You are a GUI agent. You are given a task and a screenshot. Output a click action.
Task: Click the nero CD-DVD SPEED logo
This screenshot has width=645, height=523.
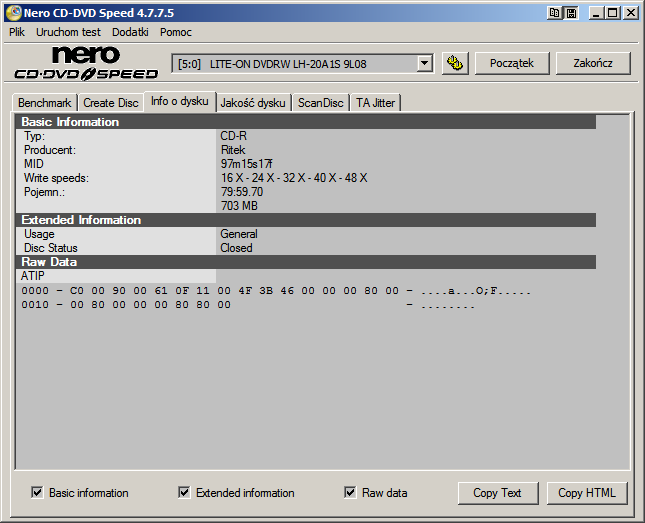[x=86, y=63]
